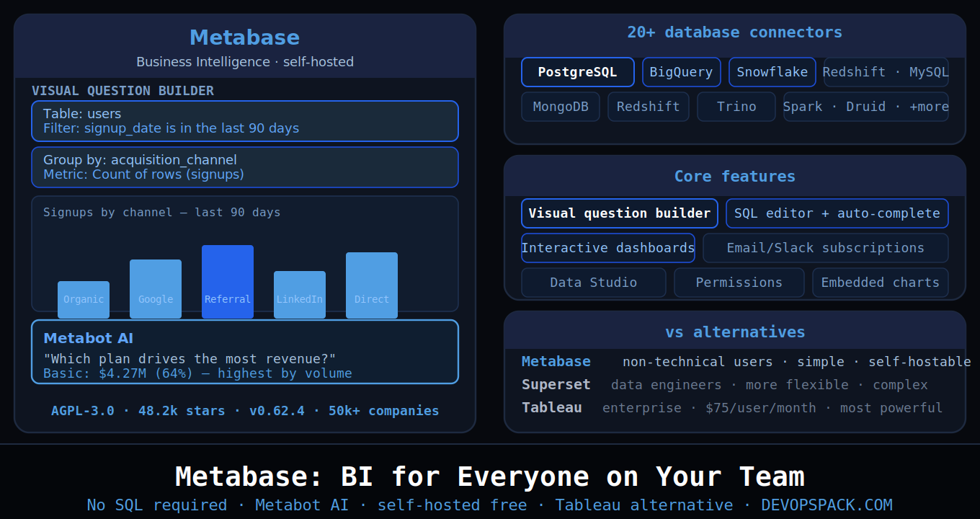Click the Direct bar in chart

tap(372, 285)
